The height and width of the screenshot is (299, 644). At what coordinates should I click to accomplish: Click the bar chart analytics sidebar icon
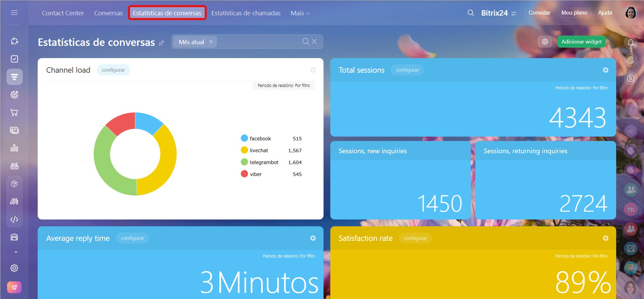[x=14, y=148]
